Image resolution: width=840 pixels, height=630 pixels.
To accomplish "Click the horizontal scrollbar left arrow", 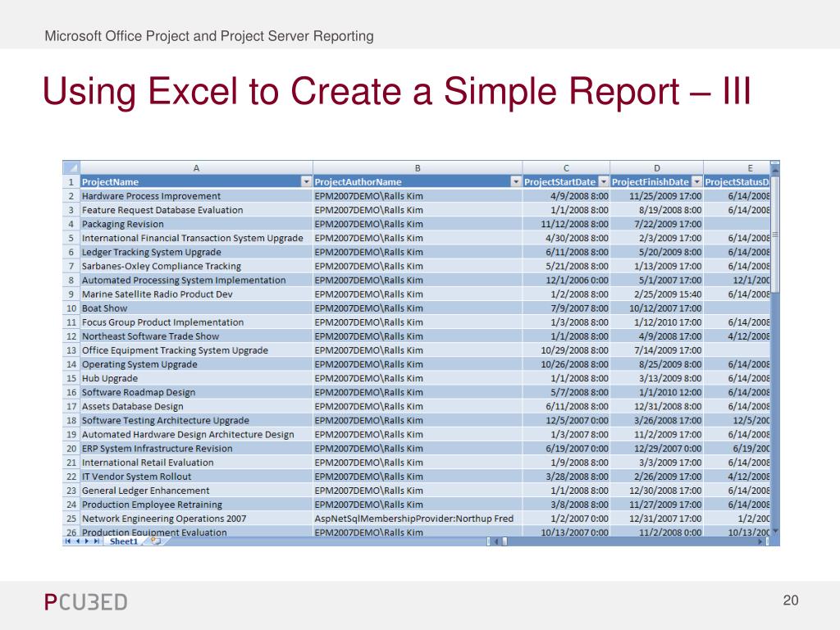I will [x=496, y=541].
